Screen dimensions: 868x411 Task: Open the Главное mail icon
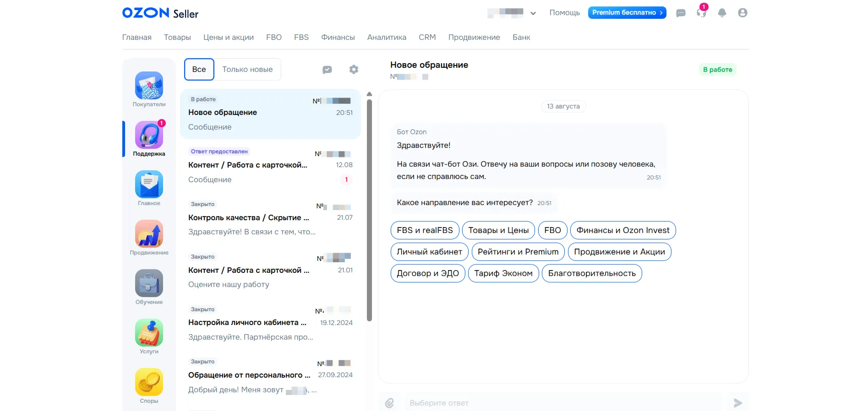149,184
